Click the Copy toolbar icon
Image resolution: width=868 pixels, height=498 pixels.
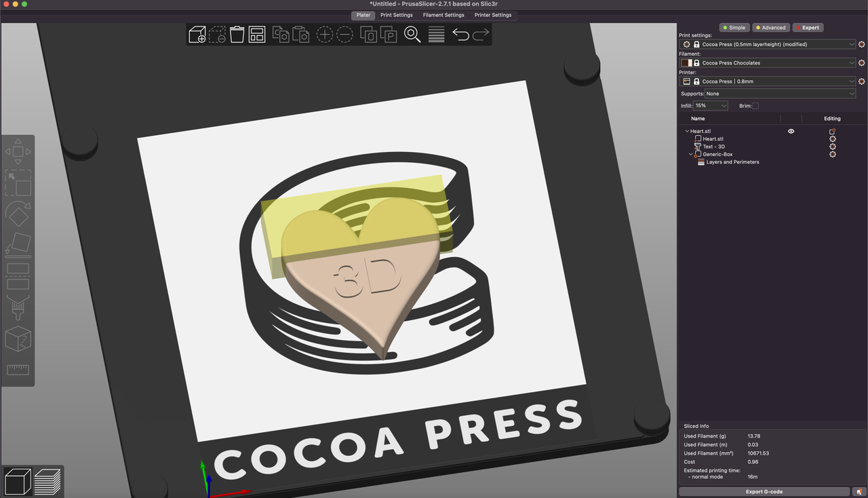[x=281, y=34]
